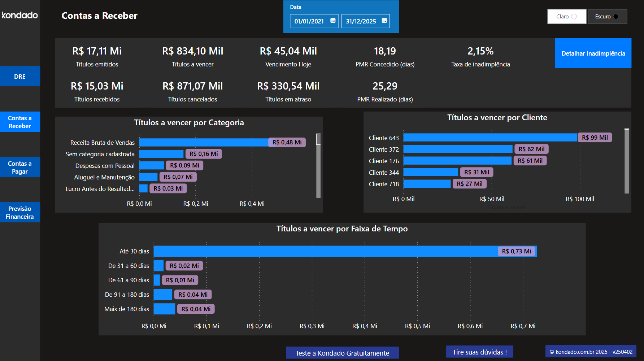Switch to Contas a Pagar page
The image size is (644, 361).
20,167
